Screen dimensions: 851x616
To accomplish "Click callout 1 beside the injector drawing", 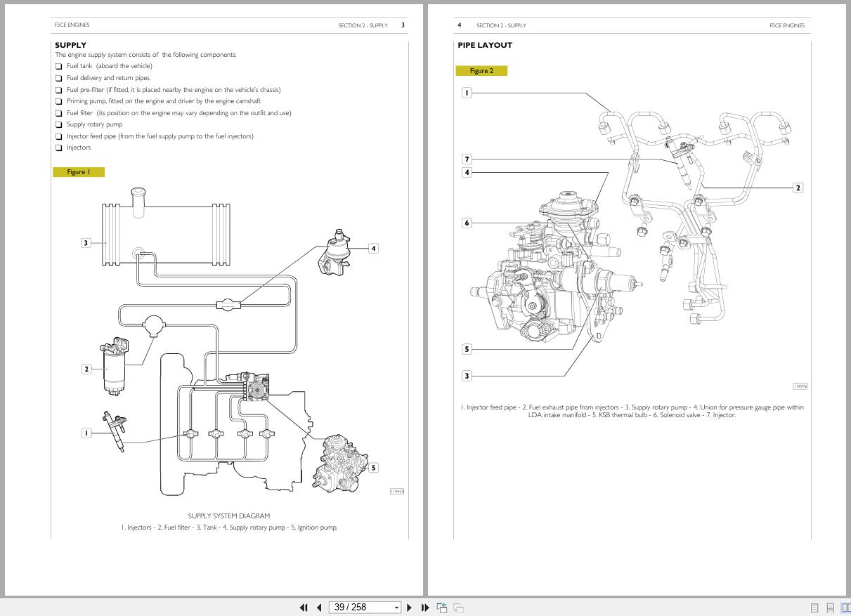I will pyautogui.click(x=86, y=433).
